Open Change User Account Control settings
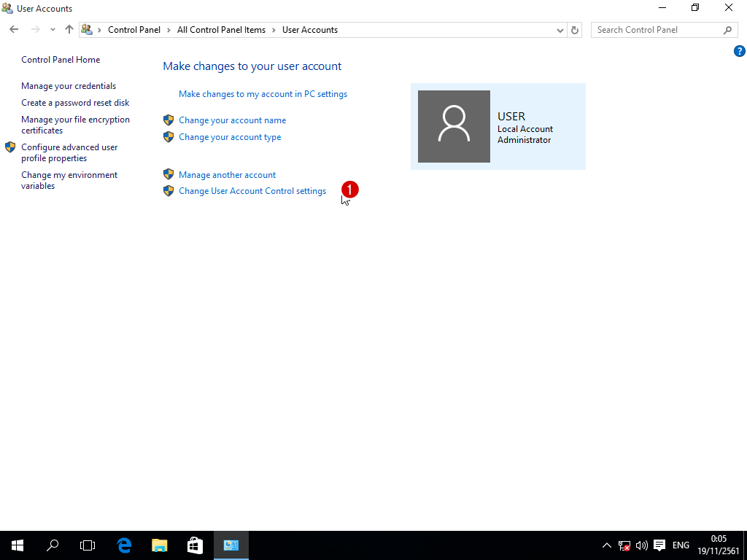This screenshot has height=560, width=747. click(252, 191)
